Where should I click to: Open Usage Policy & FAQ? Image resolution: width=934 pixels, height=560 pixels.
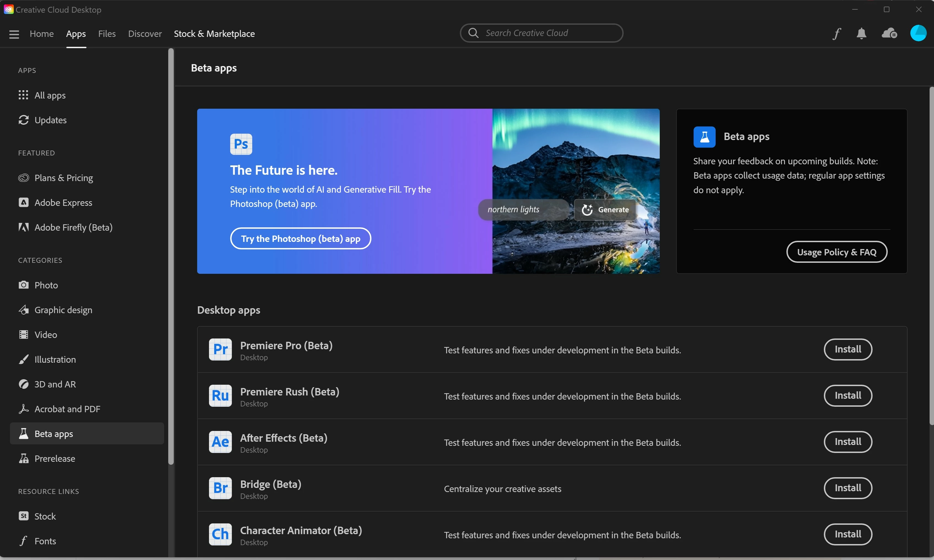pos(837,252)
